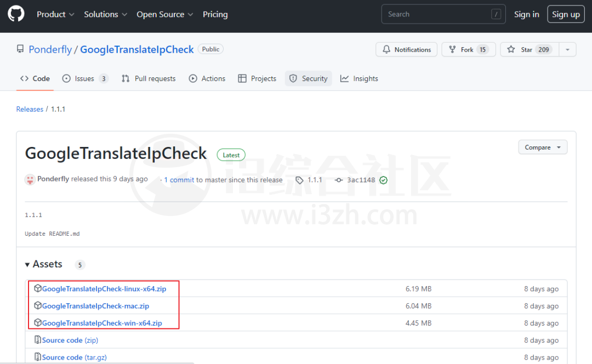
Task: Switch to the Issues tab
Action: (86, 78)
